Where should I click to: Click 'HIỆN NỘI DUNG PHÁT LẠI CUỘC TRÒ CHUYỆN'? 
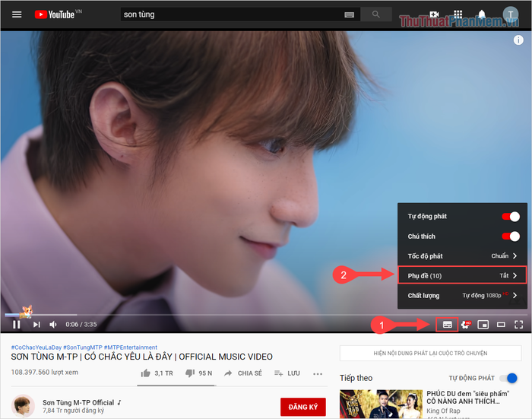tap(431, 353)
